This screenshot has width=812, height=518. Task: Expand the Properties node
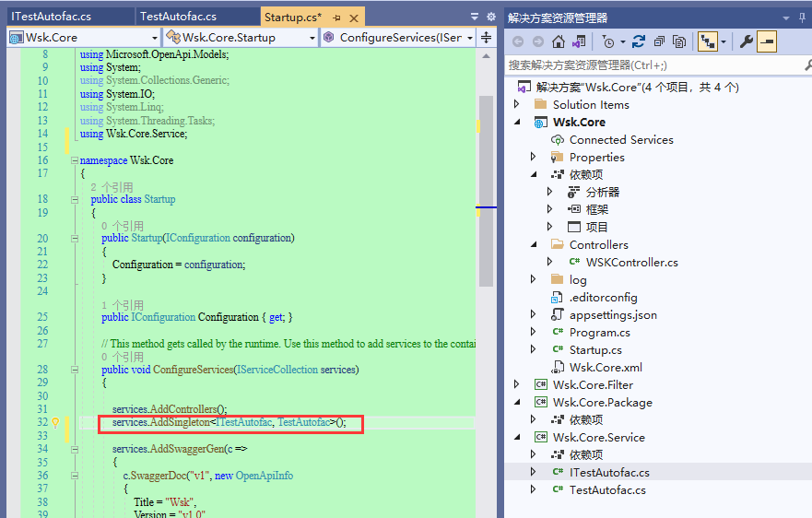point(533,157)
